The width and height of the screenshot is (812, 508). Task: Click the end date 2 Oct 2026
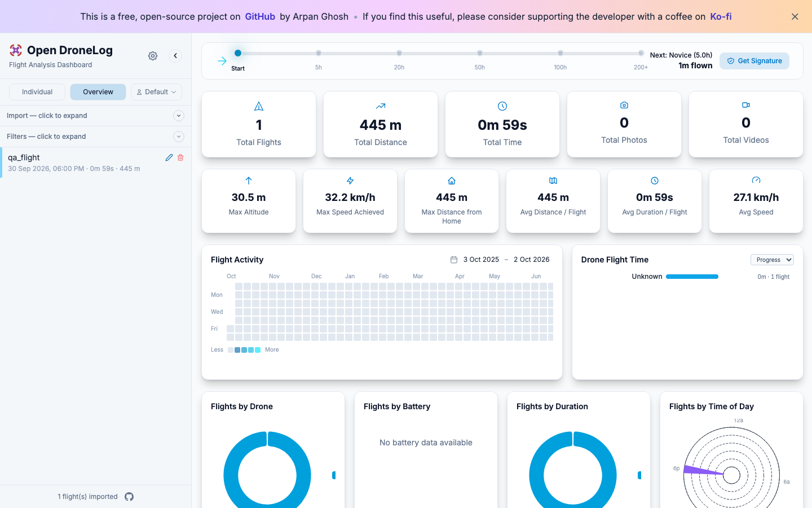(532, 260)
